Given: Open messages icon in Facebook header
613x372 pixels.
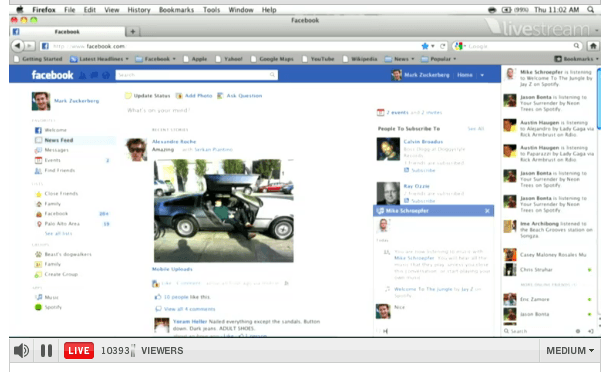Looking at the screenshot, I should [94, 75].
